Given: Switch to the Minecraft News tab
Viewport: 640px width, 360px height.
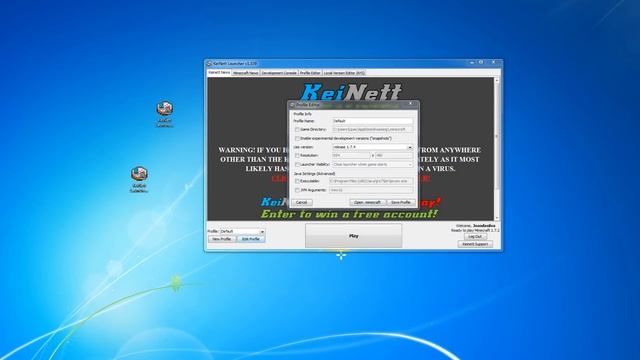Looking at the screenshot, I should (x=246, y=73).
